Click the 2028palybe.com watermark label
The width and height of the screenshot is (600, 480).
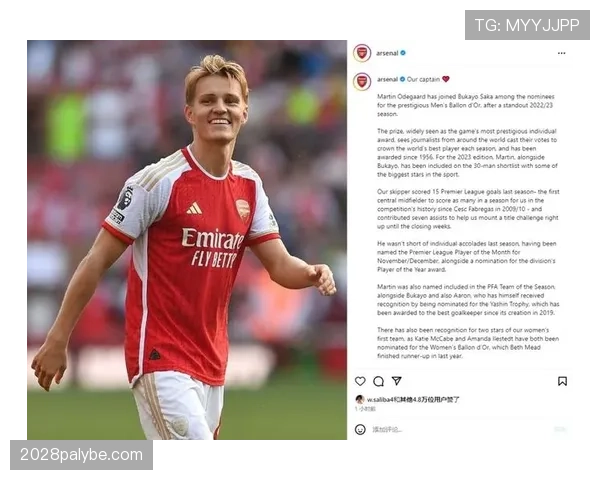81,455
